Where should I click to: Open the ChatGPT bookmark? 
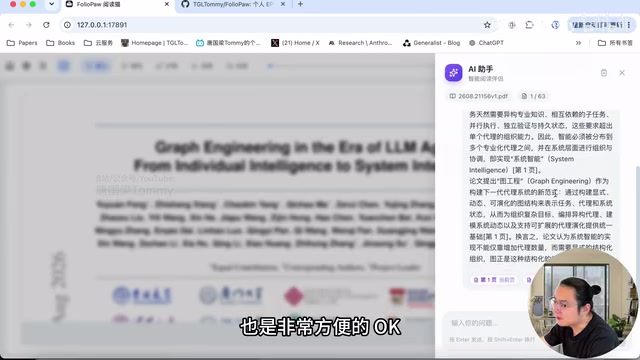486,43
